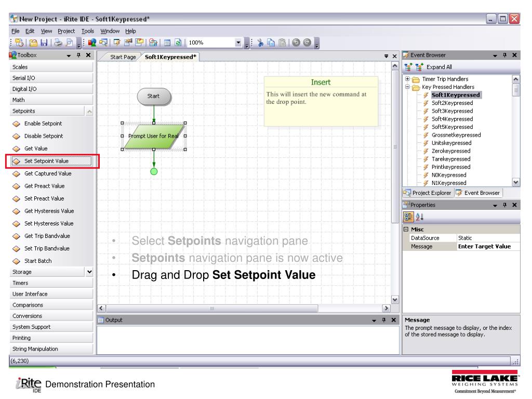Open the Tools menu
The width and height of the screenshot is (532, 399).
(x=87, y=31)
